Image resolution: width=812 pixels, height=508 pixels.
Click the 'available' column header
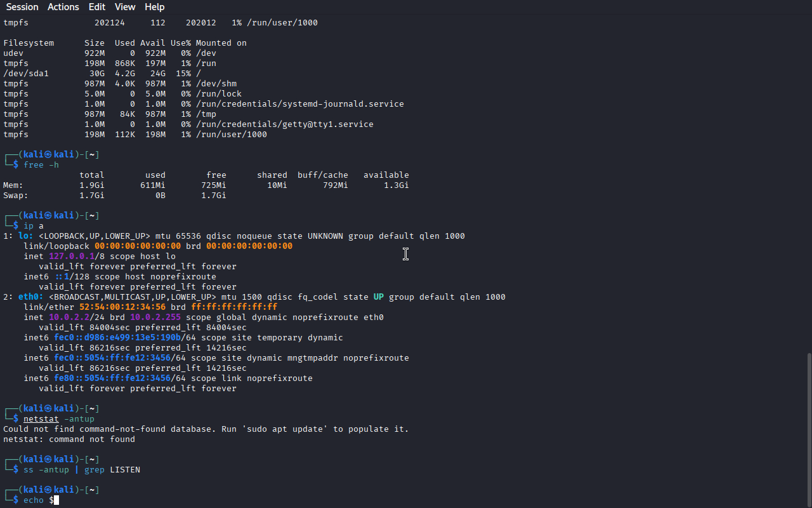[x=386, y=175]
